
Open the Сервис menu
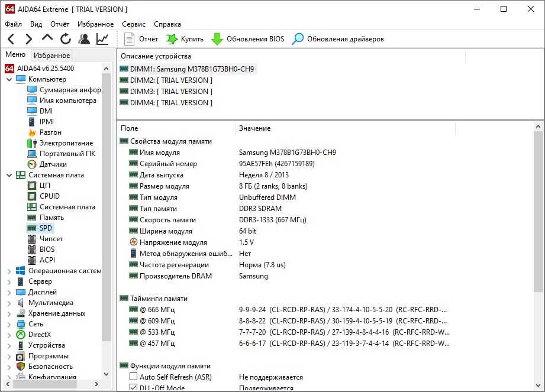coord(134,24)
